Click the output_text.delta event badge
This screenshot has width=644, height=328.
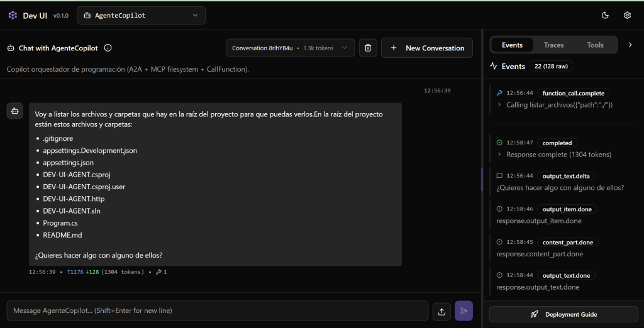tap(566, 176)
